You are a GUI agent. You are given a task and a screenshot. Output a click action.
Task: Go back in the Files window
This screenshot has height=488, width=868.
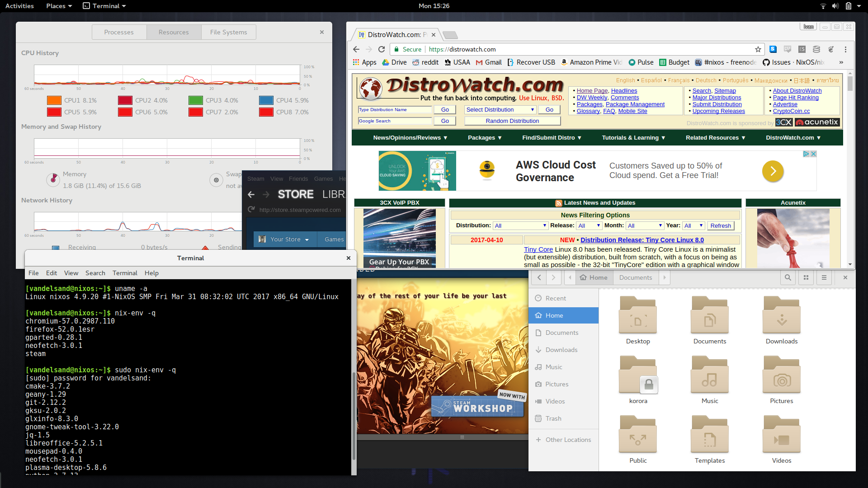click(539, 277)
